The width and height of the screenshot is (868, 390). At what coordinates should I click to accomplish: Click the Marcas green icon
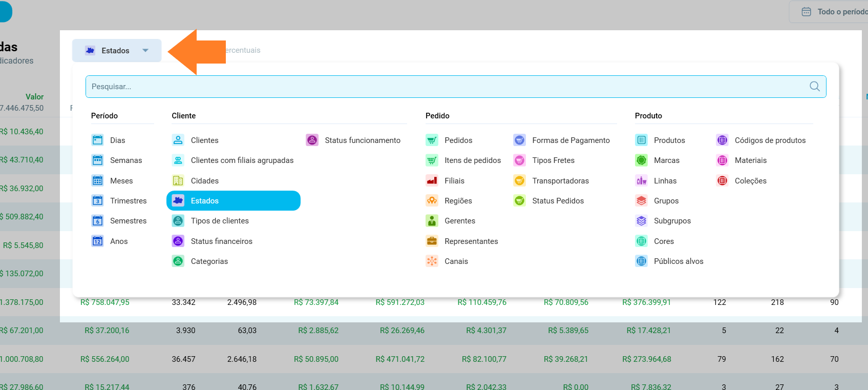point(641,160)
